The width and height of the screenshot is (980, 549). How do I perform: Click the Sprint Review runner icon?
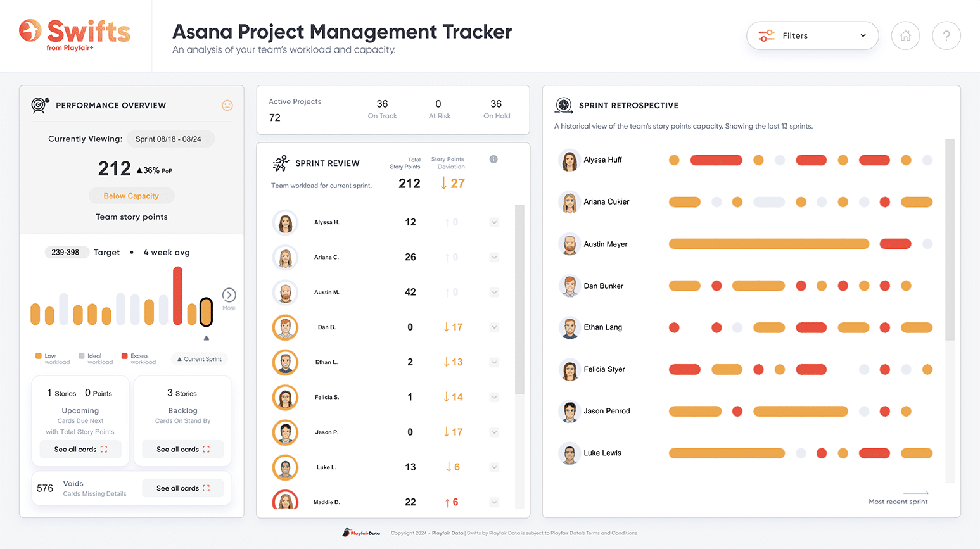coord(281,163)
